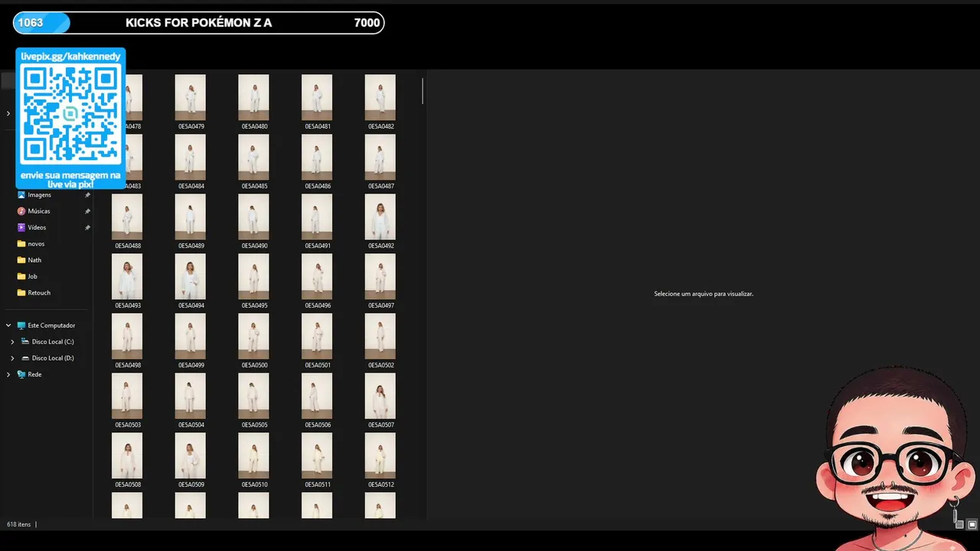
Task: Click the Disco Local (D:) drive icon
Action: click(25, 358)
